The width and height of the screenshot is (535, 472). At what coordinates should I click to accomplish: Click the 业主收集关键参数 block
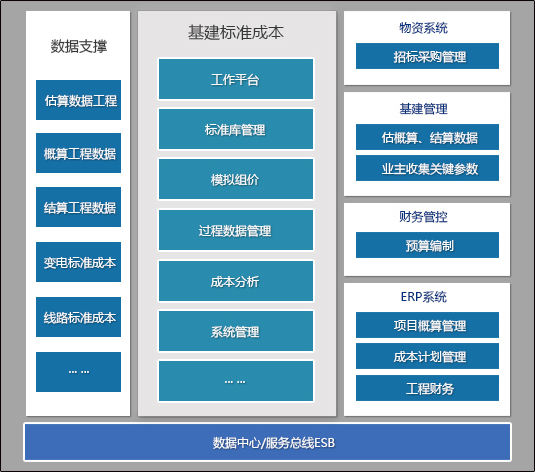point(427,168)
